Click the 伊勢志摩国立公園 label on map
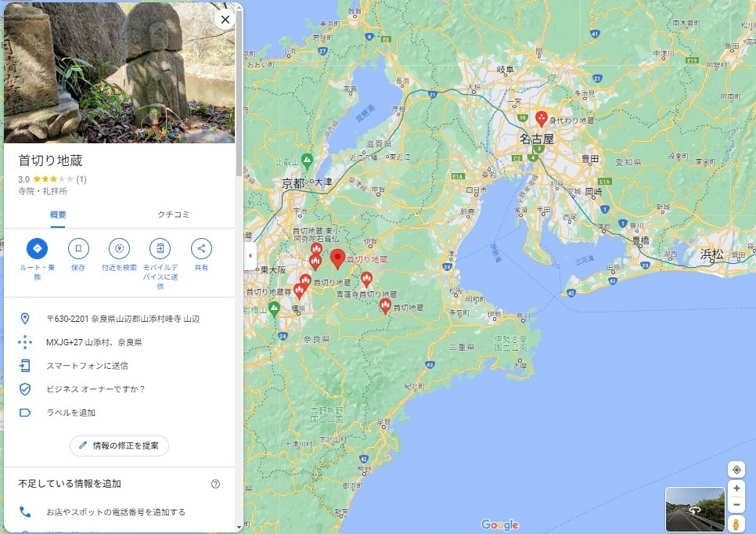 511,342
